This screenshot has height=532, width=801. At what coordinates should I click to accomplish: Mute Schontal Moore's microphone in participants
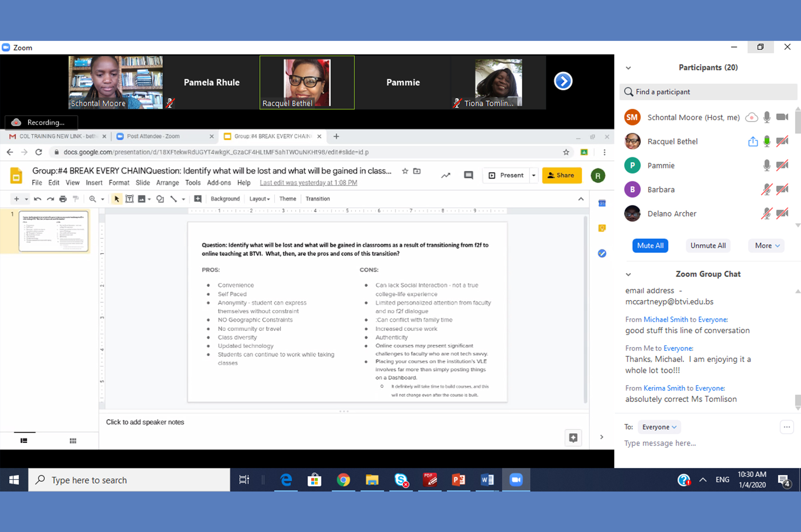tap(767, 117)
